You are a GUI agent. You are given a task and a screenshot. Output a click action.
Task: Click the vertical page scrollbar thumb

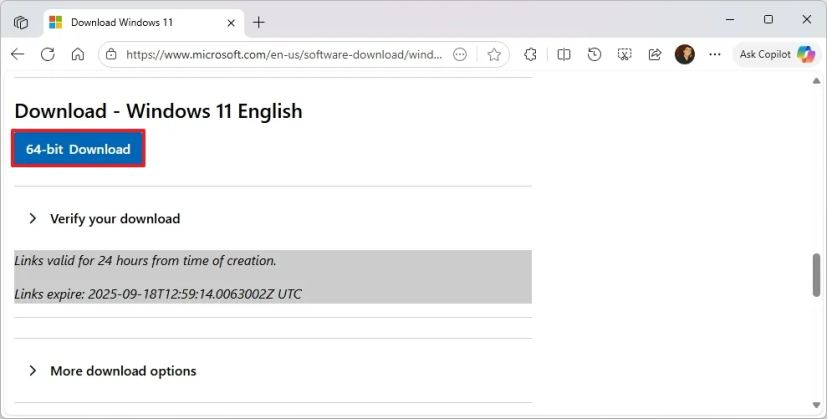[816, 275]
